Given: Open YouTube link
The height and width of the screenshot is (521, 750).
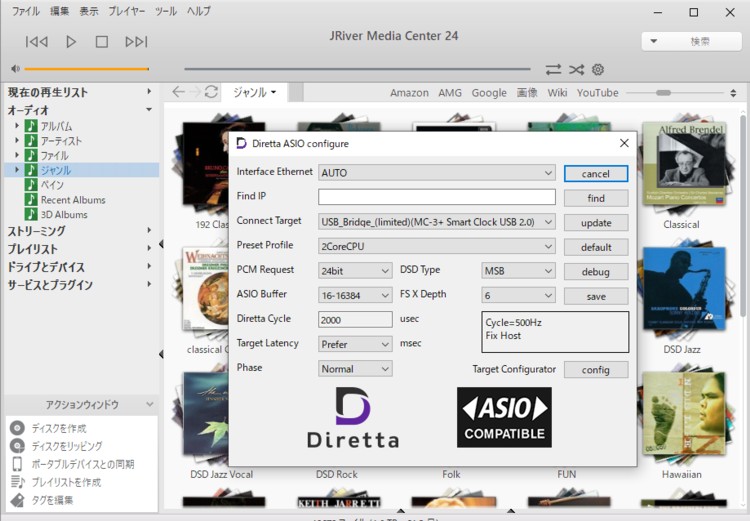Looking at the screenshot, I should pyautogui.click(x=597, y=93).
